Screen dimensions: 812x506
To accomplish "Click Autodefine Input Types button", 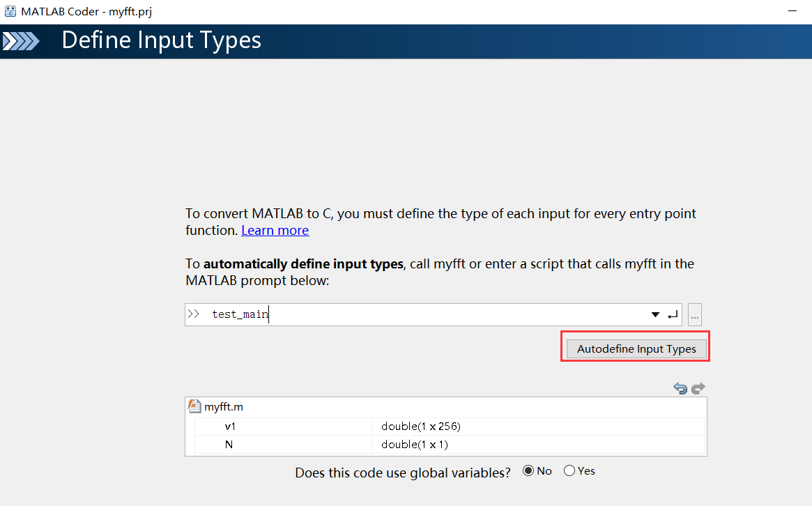I will coord(636,349).
